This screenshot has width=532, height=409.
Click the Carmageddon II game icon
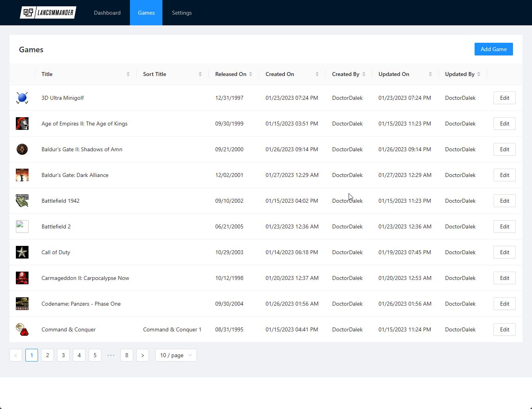click(x=22, y=278)
